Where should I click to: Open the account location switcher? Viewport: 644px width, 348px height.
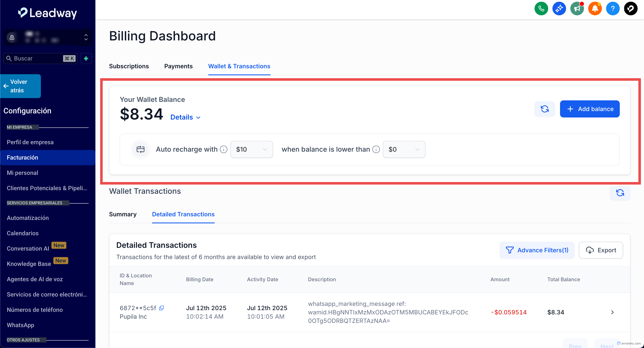[x=47, y=37]
